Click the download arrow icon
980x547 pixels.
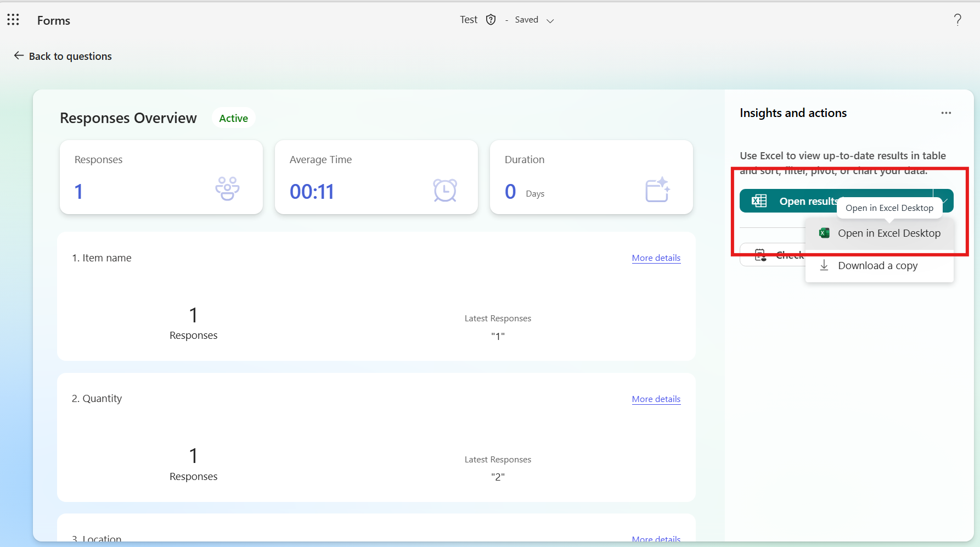824,266
